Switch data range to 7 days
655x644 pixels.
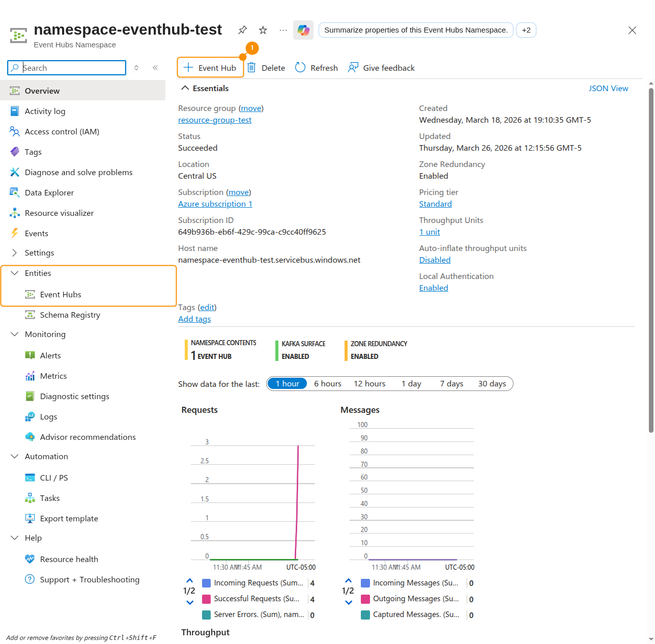(451, 384)
